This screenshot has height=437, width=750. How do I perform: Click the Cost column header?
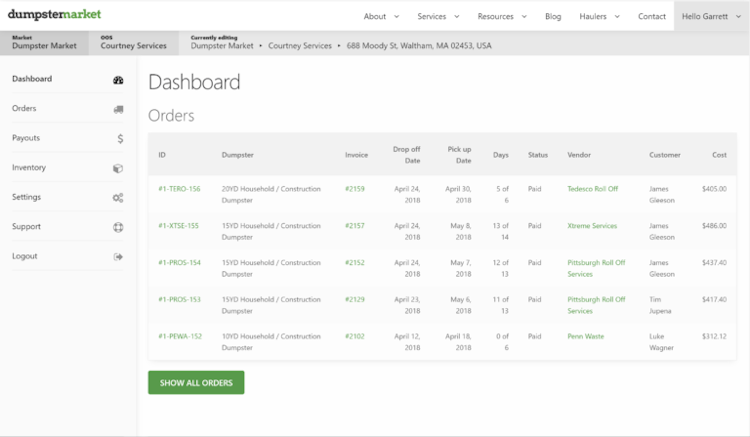coord(719,155)
